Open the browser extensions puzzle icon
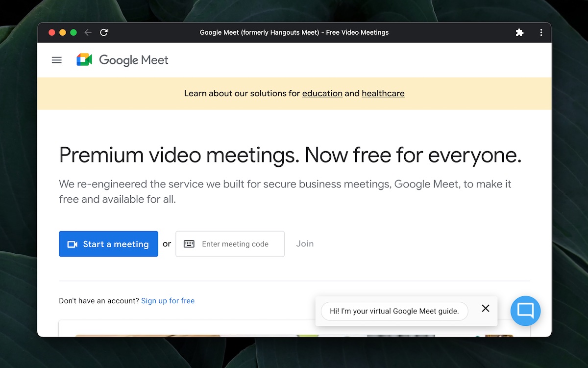Image resolution: width=588 pixels, height=368 pixels. pyautogui.click(x=519, y=32)
